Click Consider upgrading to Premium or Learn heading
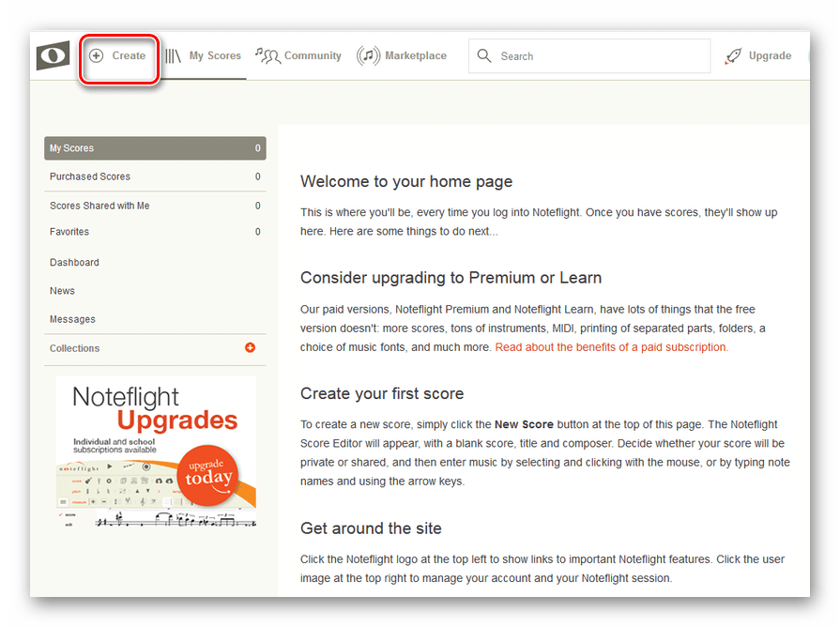Viewport: 840px width, 627px height. click(451, 278)
